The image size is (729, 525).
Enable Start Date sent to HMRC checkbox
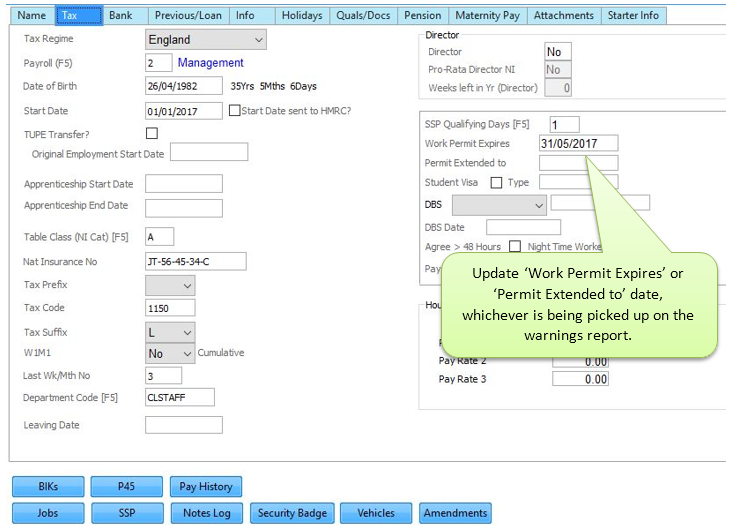(235, 111)
